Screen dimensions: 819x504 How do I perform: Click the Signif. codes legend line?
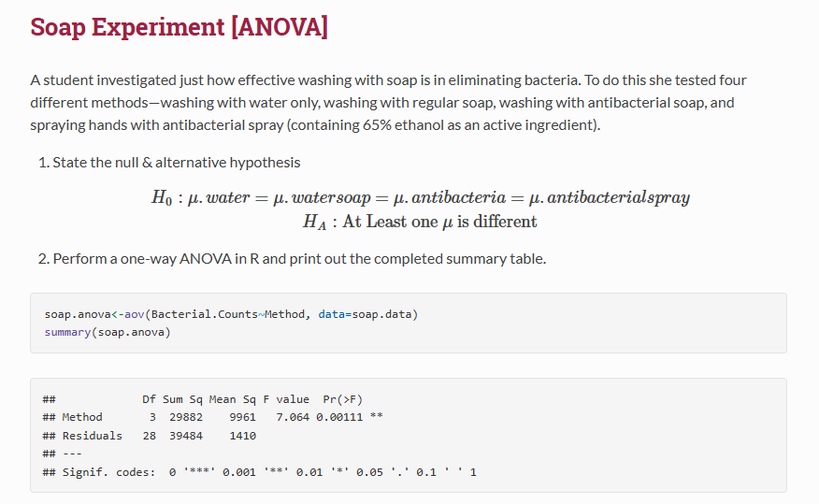[x=260, y=472]
